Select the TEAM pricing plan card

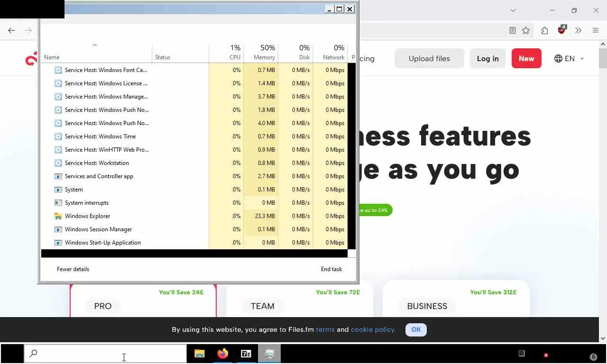[300, 301]
